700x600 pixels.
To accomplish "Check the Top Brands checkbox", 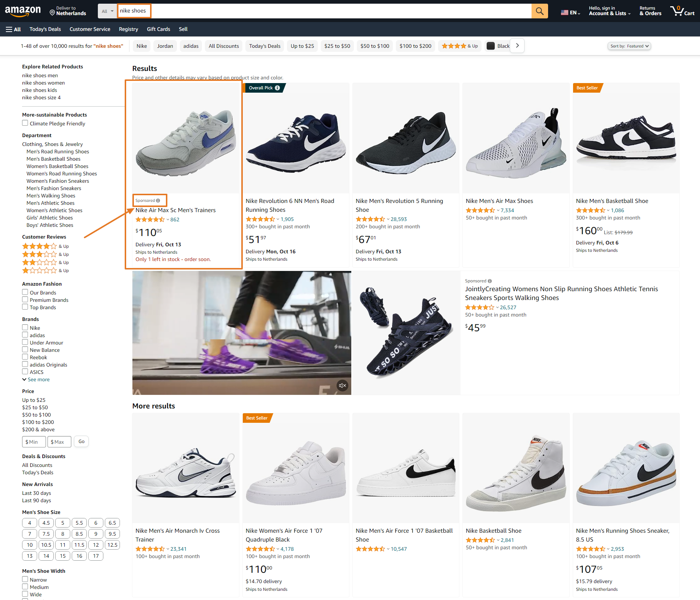I will 25,307.
